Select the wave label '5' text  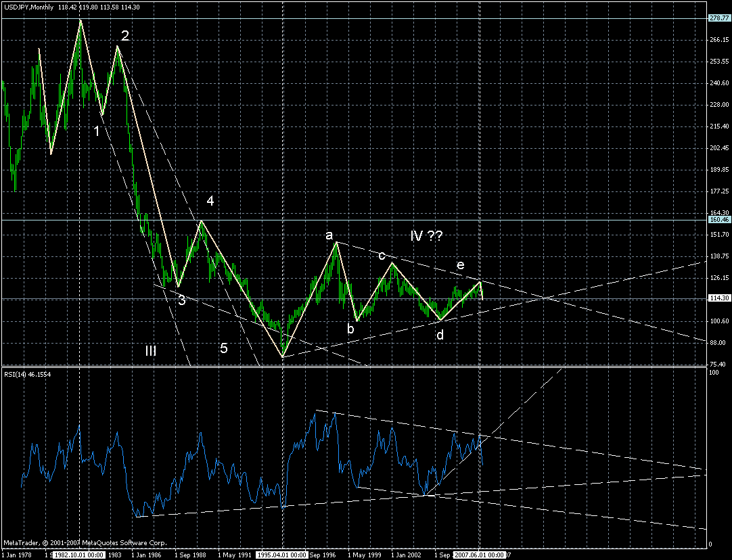(x=224, y=348)
